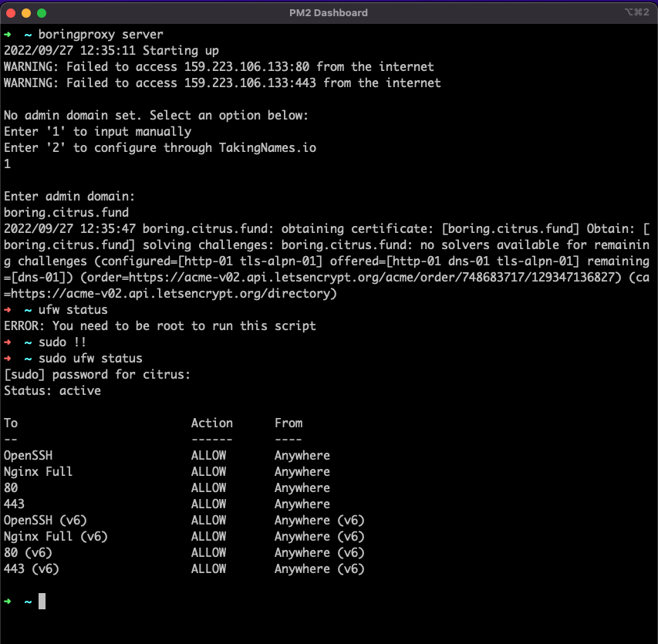Click the PM2 Dashboard window title
This screenshot has width=658, height=644.
coord(328,13)
